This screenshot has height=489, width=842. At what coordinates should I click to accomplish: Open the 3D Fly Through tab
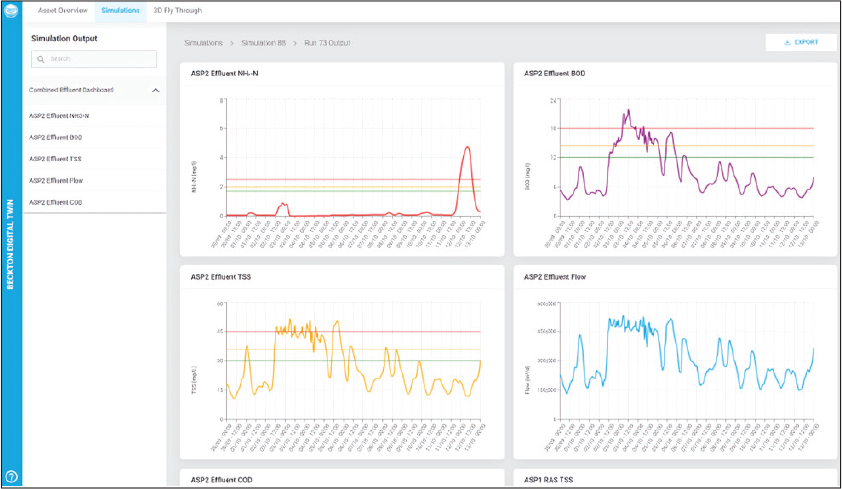click(177, 10)
